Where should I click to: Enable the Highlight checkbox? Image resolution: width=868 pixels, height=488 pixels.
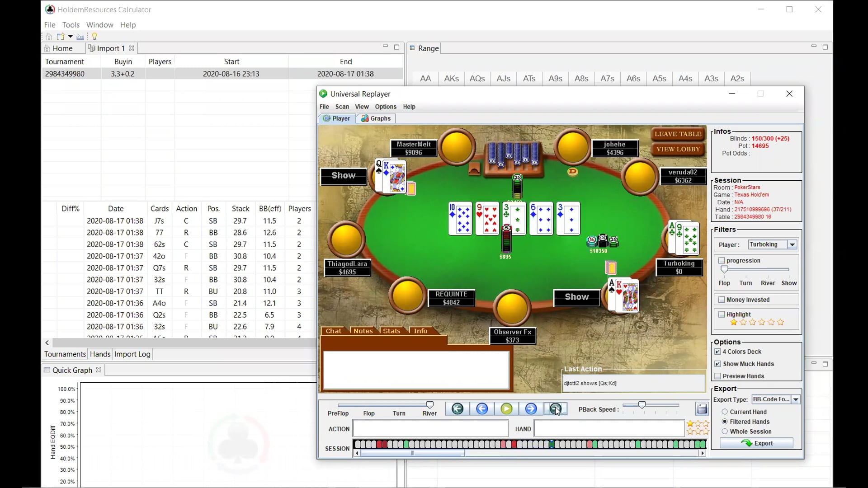722,314
